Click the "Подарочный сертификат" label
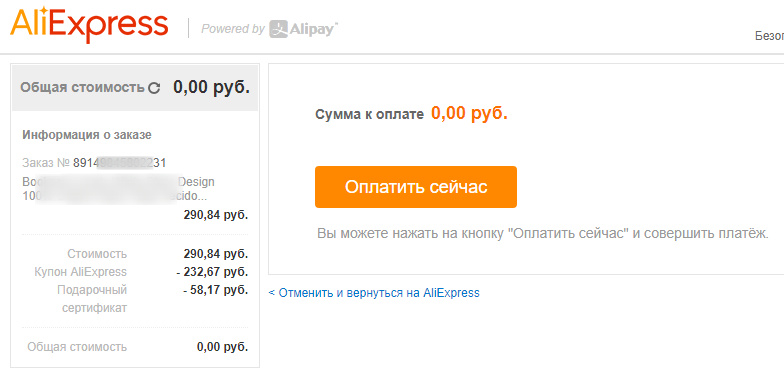Image resolution: width=784 pixels, height=374 pixels. [94, 299]
